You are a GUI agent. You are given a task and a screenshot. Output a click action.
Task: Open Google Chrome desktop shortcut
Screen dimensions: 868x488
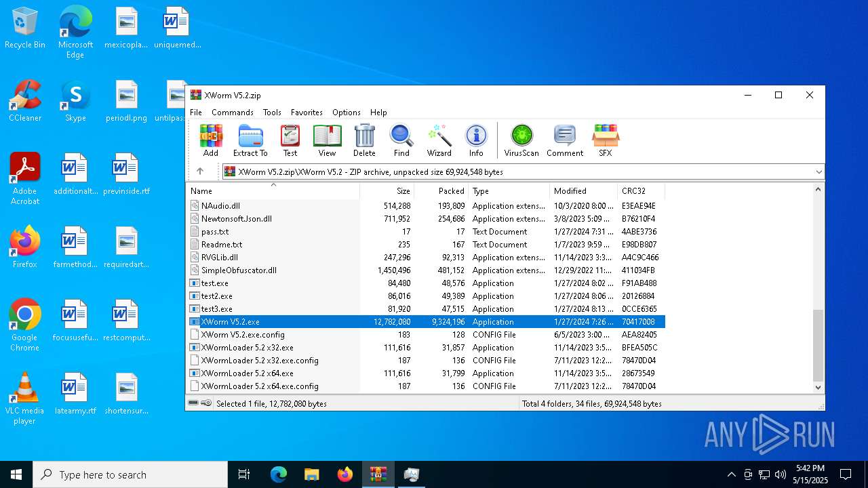pos(25,325)
